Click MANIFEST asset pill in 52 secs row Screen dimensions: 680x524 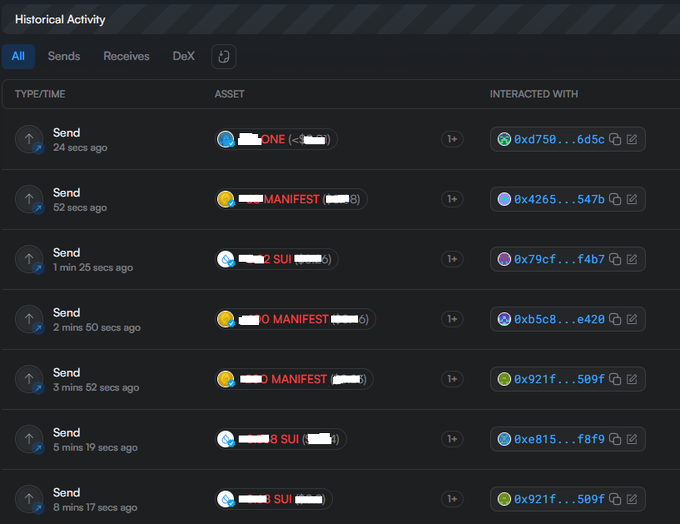291,199
